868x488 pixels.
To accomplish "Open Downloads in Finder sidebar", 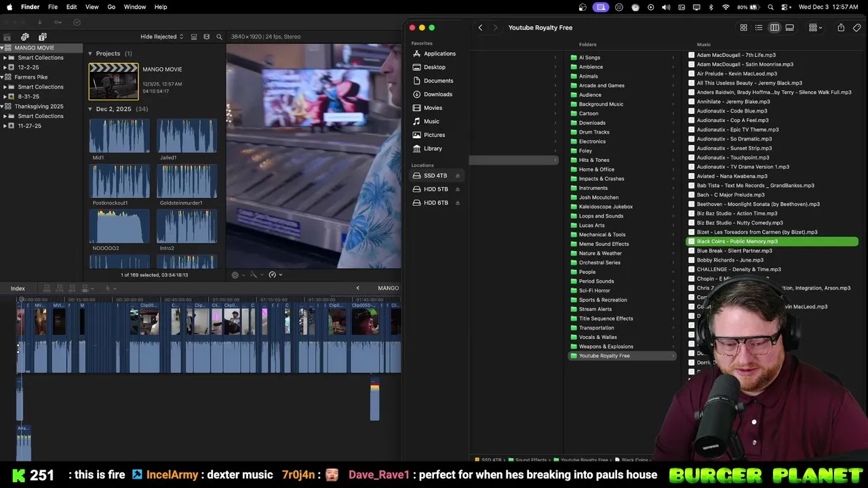I will 432,94.
